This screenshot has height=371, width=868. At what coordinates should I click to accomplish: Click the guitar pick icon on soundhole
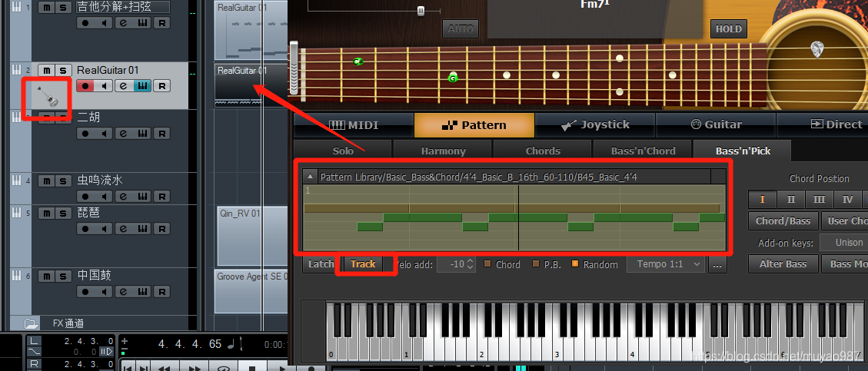tap(817, 50)
